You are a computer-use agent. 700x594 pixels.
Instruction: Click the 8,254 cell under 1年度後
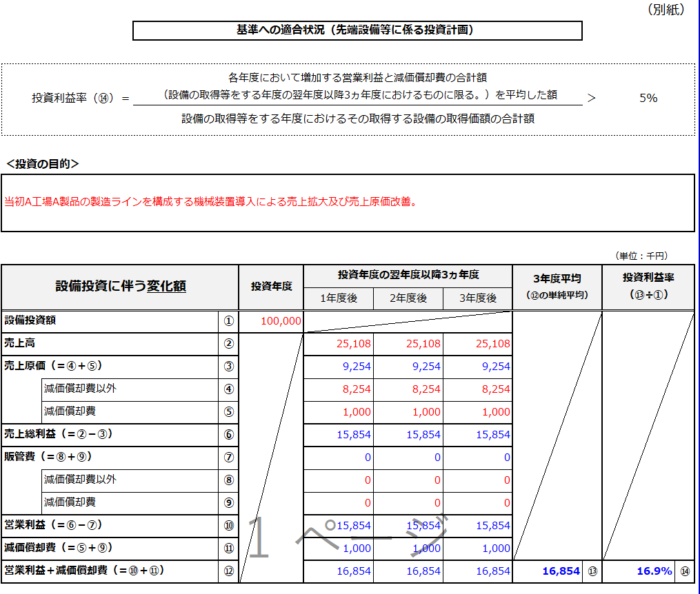tap(339, 390)
